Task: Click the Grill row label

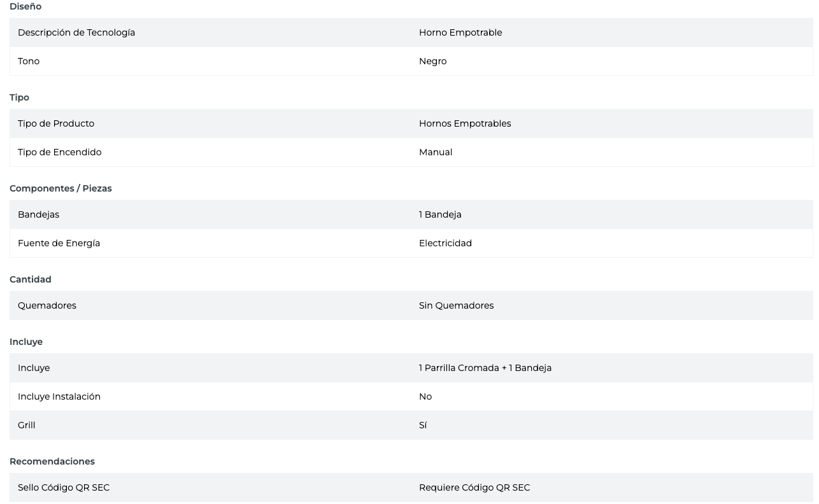Action: pos(27,425)
